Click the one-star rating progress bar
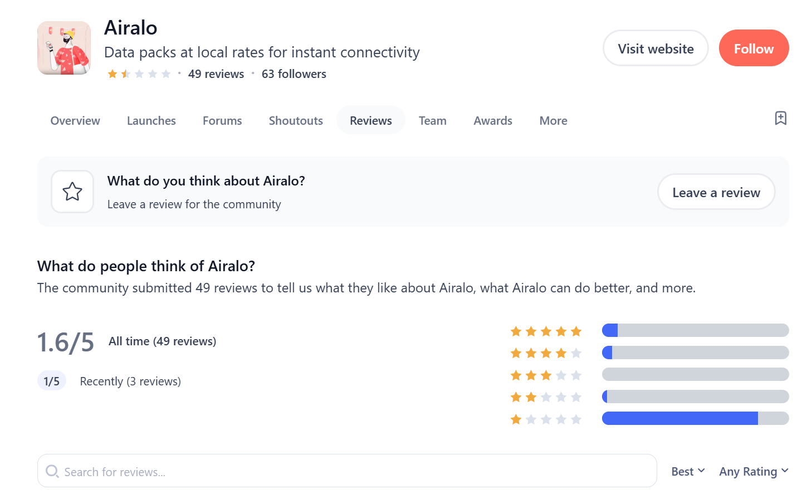Viewport: 812px width, 504px height. pos(695,418)
